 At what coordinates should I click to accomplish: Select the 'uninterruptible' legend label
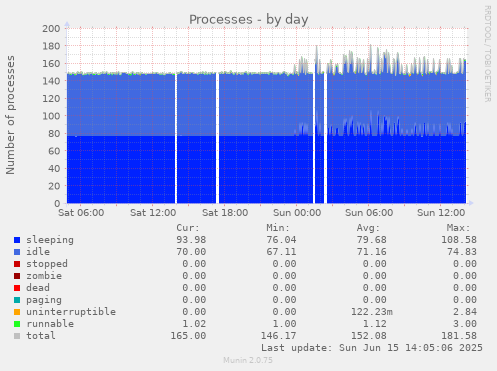pyautogui.click(x=71, y=312)
